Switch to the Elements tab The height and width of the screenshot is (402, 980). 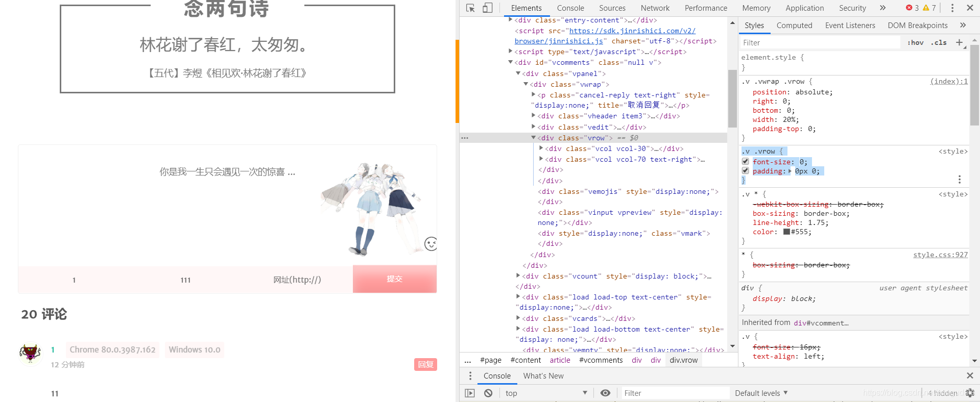click(526, 8)
